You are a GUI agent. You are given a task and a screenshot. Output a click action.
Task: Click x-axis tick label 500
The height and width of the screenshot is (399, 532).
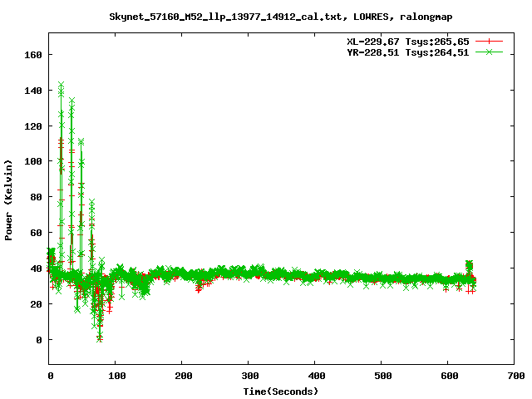pyautogui.click(x=383, y=376)
